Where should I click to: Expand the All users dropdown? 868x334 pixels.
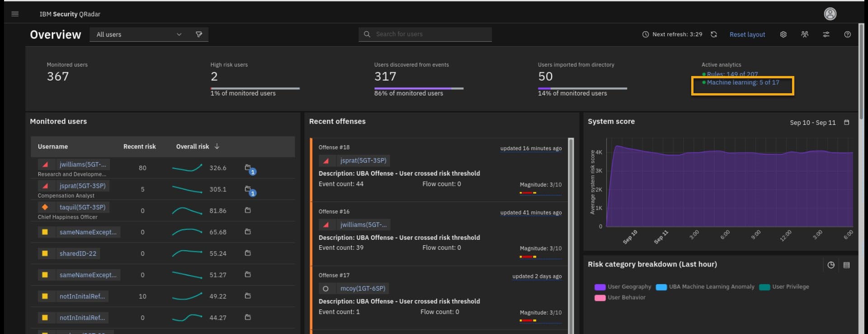[139, 34]
